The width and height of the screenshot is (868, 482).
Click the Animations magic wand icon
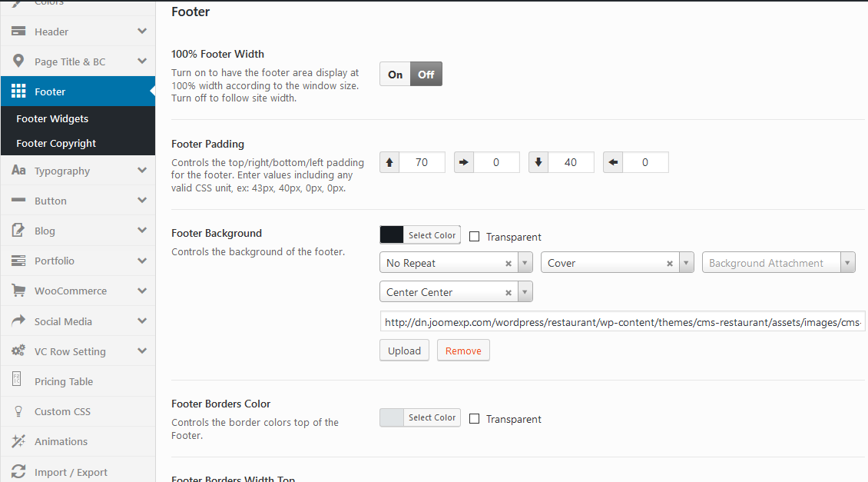pos(18,441)
